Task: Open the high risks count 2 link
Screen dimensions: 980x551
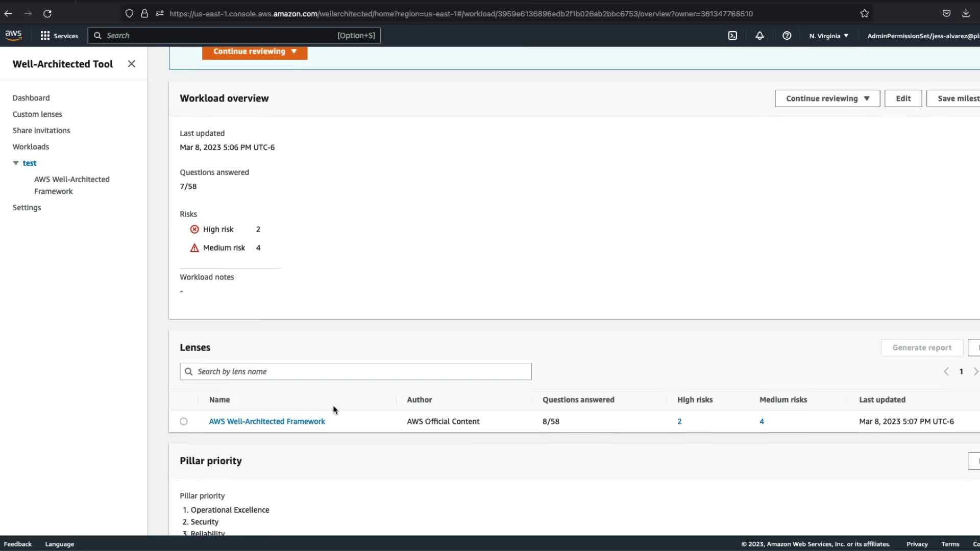Action: coord(679,421)
